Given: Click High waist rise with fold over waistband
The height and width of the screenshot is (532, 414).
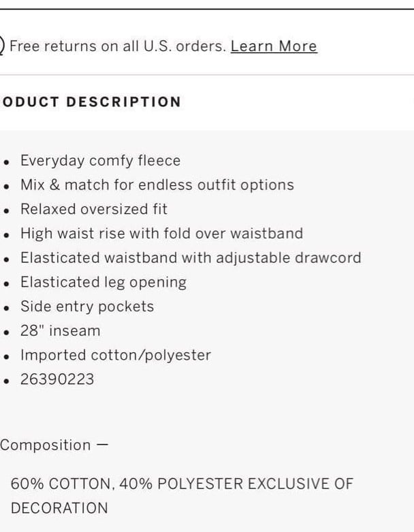Looking at the screenshot, I should (162, 234).
